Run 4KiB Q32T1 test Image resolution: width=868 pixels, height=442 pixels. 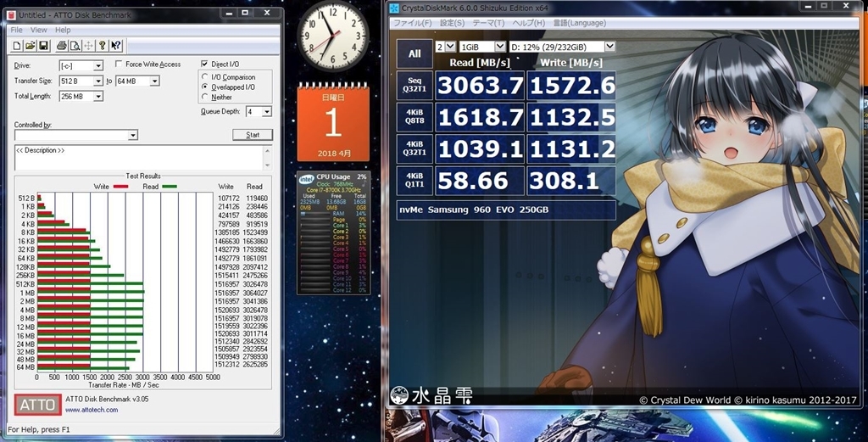coord(415,148)
